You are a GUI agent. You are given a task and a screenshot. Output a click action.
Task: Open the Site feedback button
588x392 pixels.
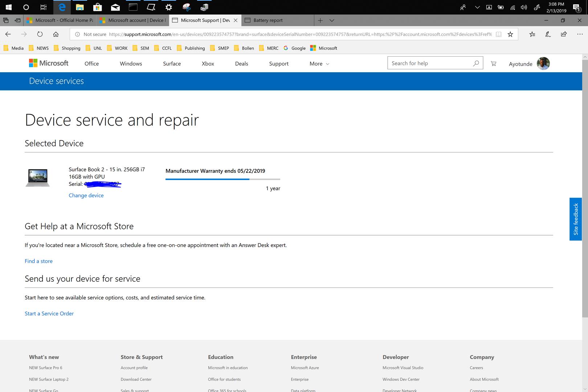(x=576, y=219)
